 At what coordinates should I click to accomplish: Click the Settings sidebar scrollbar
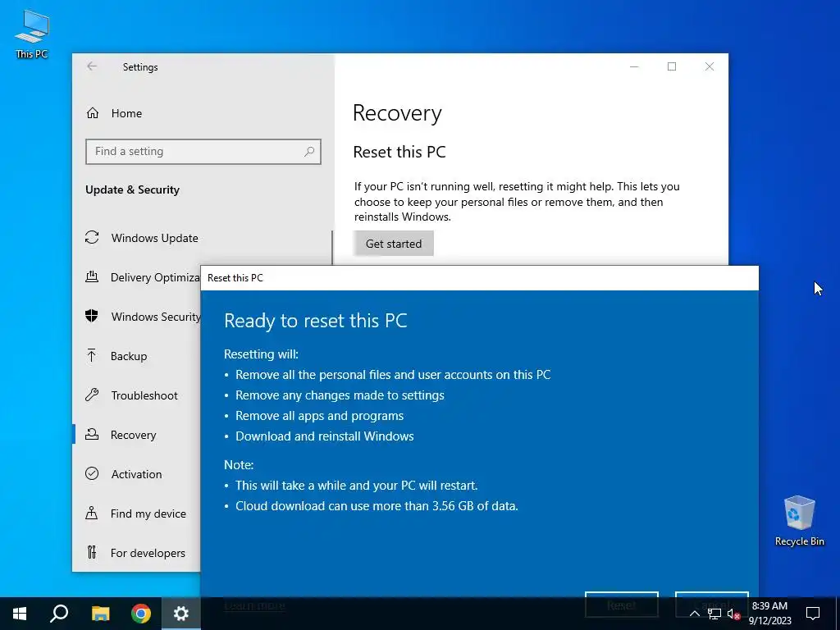333,248
